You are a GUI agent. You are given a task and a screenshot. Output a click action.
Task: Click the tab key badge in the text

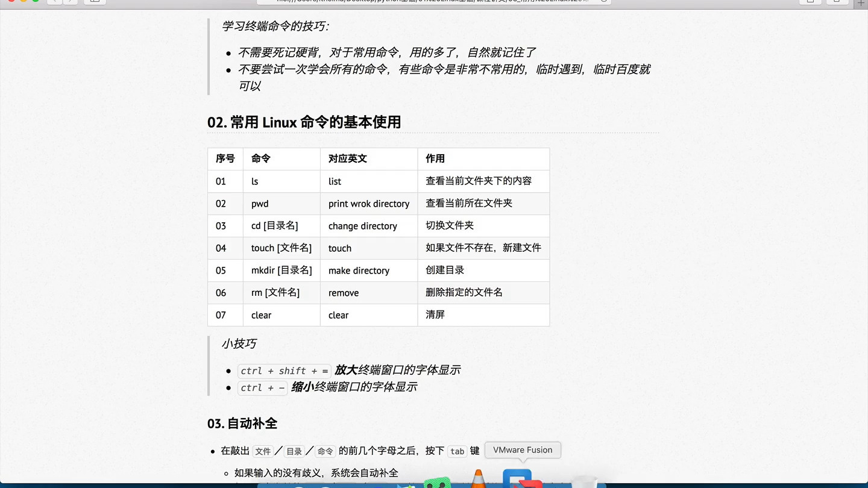[x=458, y=451]
